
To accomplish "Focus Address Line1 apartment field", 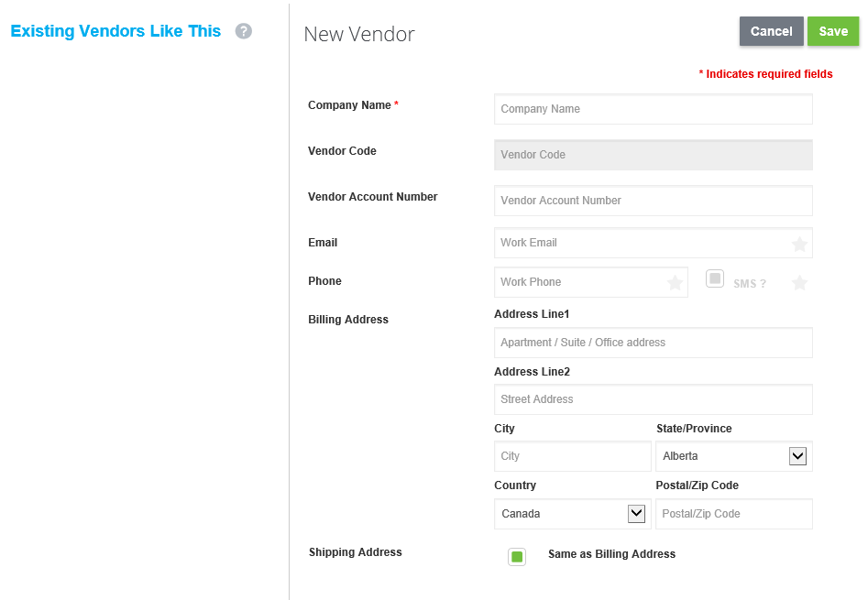I will tap(654, 343).
